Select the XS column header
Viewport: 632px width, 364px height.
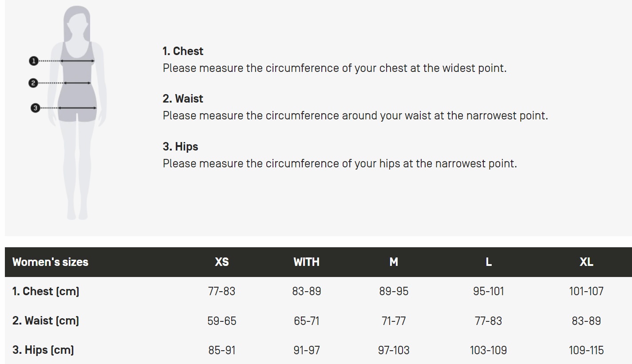click(x=222, y=262)
